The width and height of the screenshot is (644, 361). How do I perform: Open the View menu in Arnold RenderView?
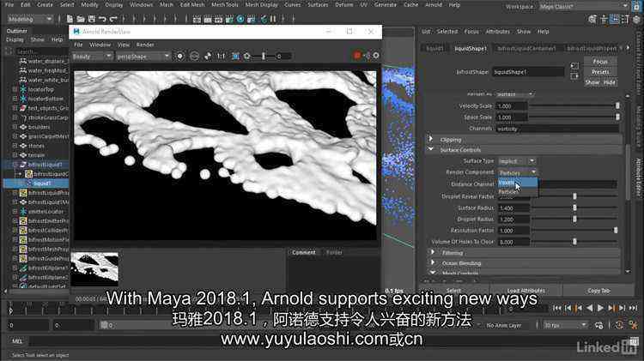coord(123,45)
